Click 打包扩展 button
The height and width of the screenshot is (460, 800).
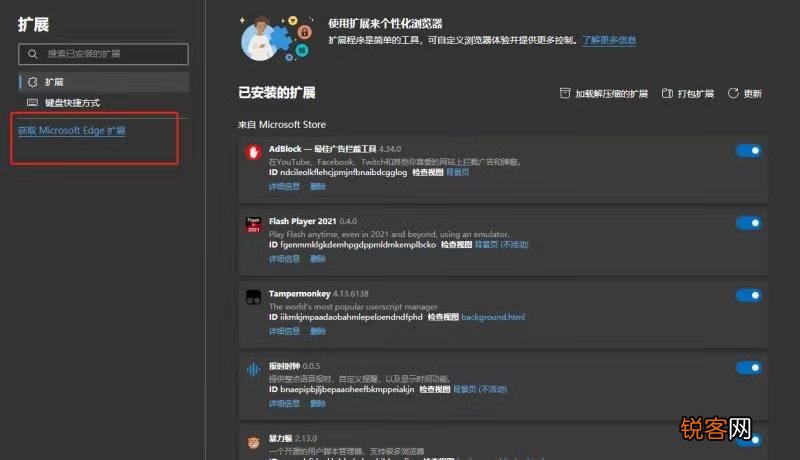[x=688, y=93]
